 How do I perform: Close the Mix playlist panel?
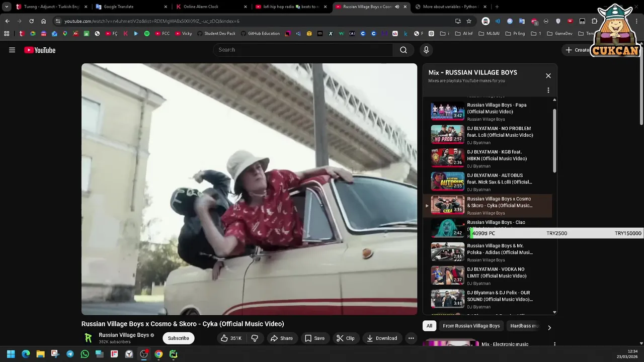pos(548,75)
